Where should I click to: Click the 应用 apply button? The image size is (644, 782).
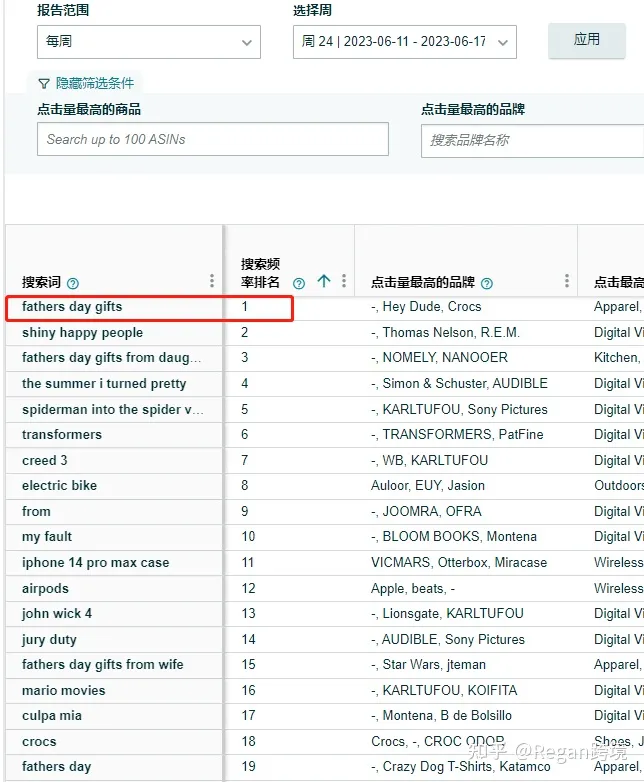coord(587,40)
